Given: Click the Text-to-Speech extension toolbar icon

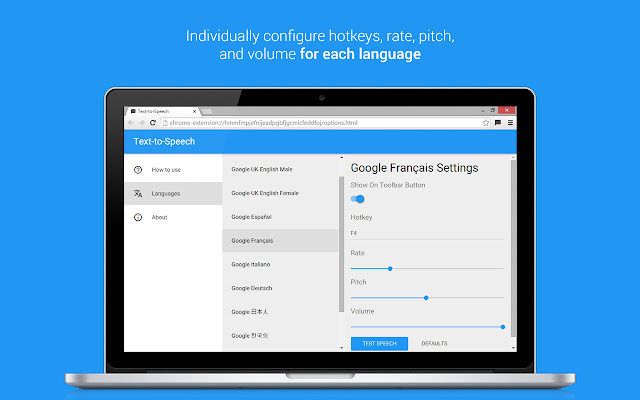Looking at the screenshot, I should coord(498,122).
